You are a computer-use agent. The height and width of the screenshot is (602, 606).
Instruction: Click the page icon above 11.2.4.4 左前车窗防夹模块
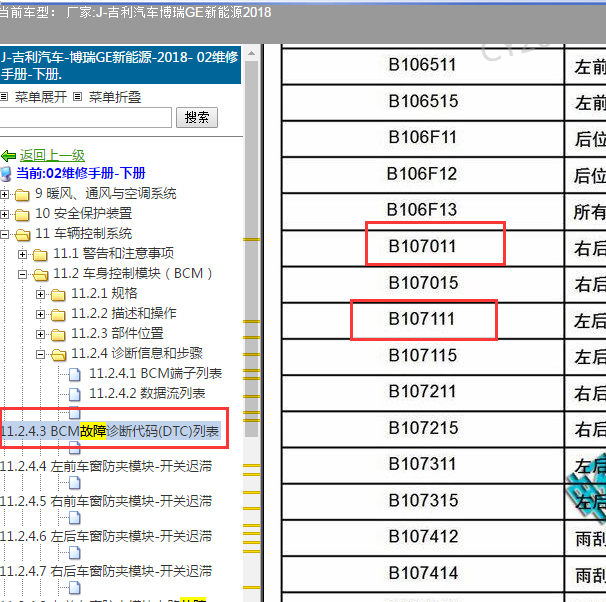click(x=75, y=449)
